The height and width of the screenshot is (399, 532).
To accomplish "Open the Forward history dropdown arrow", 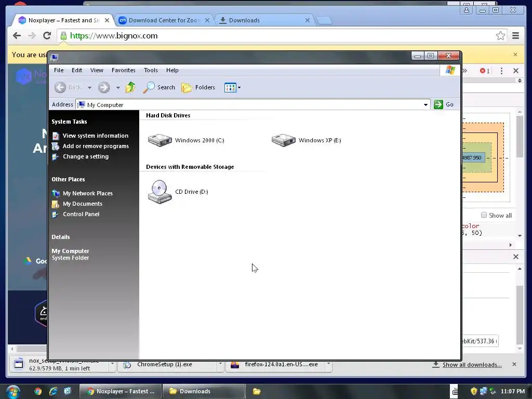I will point(118,87).
